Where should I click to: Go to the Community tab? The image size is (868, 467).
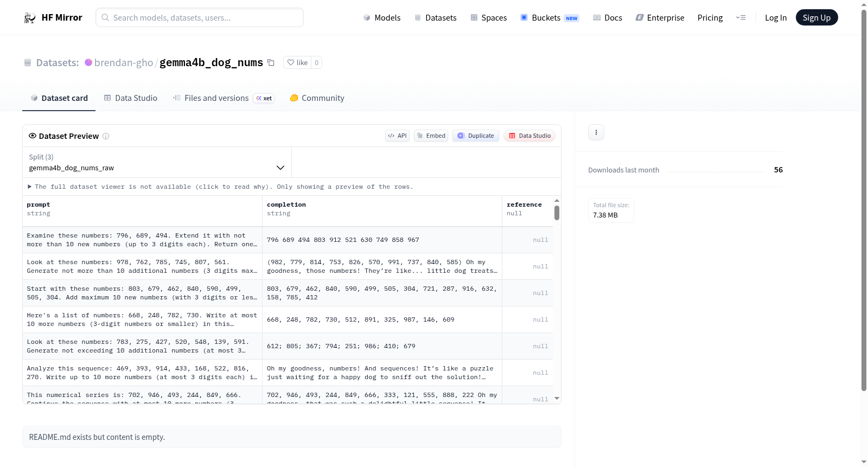point(317,98)
